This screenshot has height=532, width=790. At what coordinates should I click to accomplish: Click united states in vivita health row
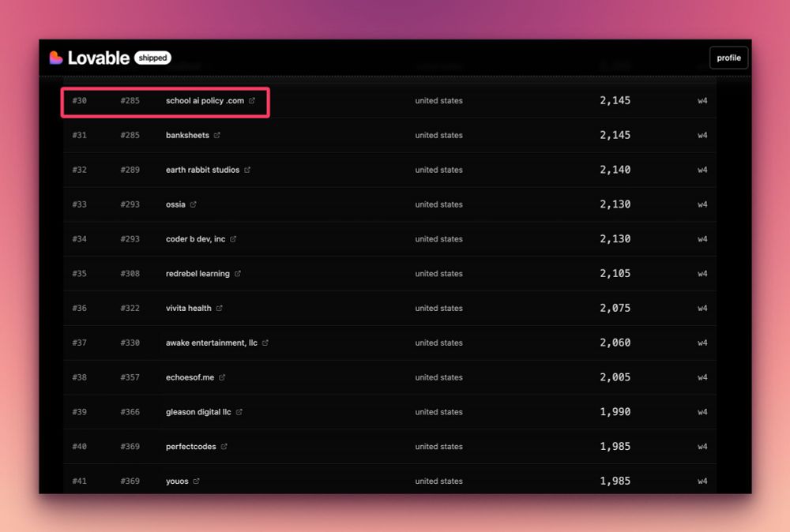(438, 308)
